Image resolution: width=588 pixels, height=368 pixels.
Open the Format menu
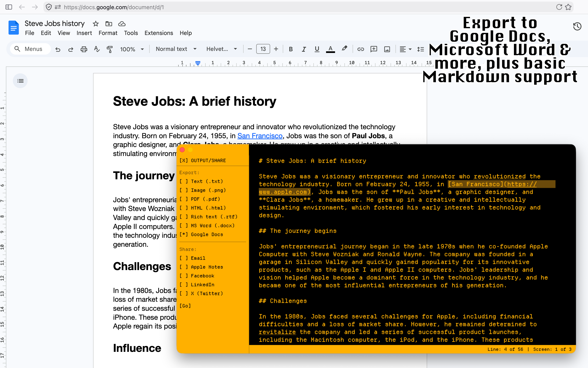108,33
